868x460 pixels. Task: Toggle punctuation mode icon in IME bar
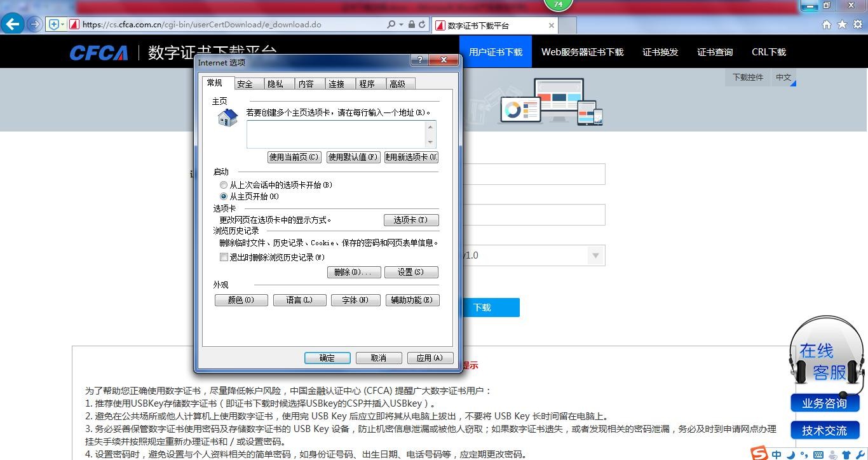[804, 455]
